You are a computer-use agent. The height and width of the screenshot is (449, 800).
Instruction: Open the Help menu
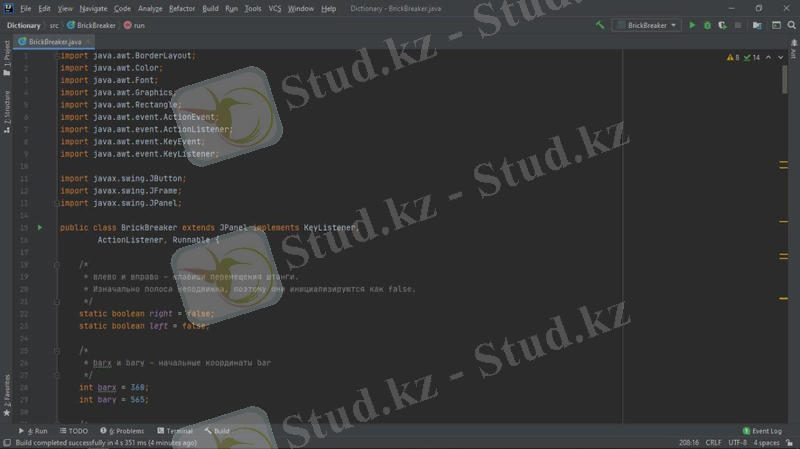pos(329,9)
